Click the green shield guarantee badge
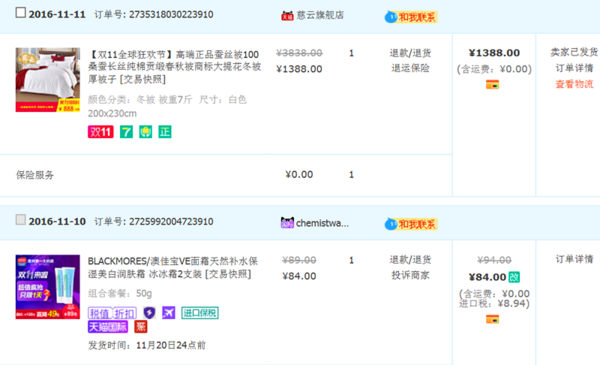This screenshot has height=365, width=600. pyautogui.click(x=145, y=132)
